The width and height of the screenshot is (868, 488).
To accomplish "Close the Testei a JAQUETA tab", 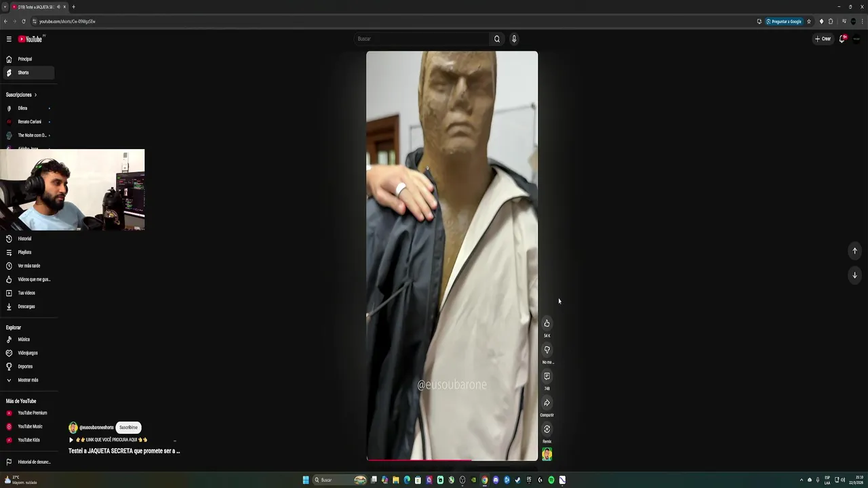I will pyautogui.click(x=64, y=7).
